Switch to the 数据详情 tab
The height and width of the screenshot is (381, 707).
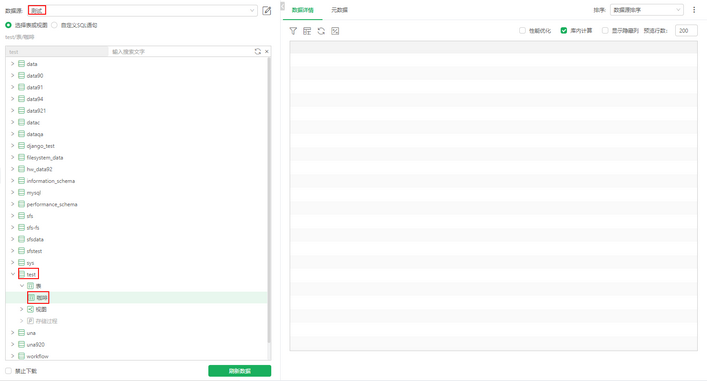pyautogui.click(x=303, y=10)
